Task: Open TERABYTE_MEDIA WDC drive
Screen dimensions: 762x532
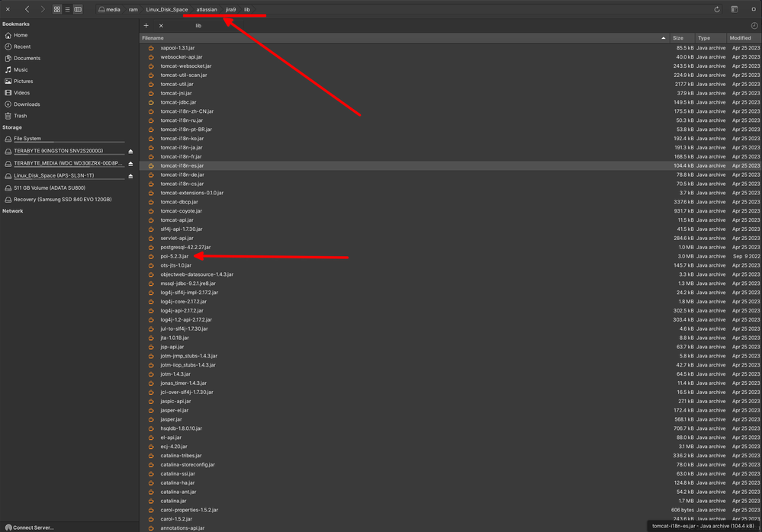Action: point(66,163)
